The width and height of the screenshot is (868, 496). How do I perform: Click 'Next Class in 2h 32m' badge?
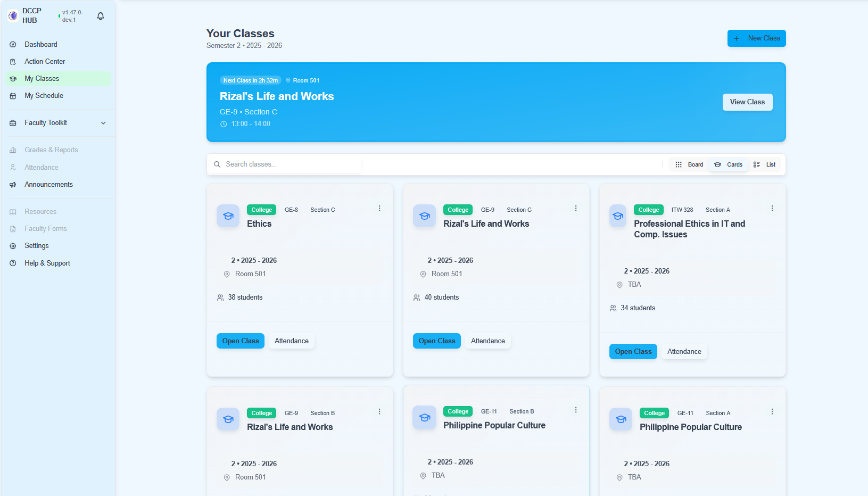[x=251, y=80]
